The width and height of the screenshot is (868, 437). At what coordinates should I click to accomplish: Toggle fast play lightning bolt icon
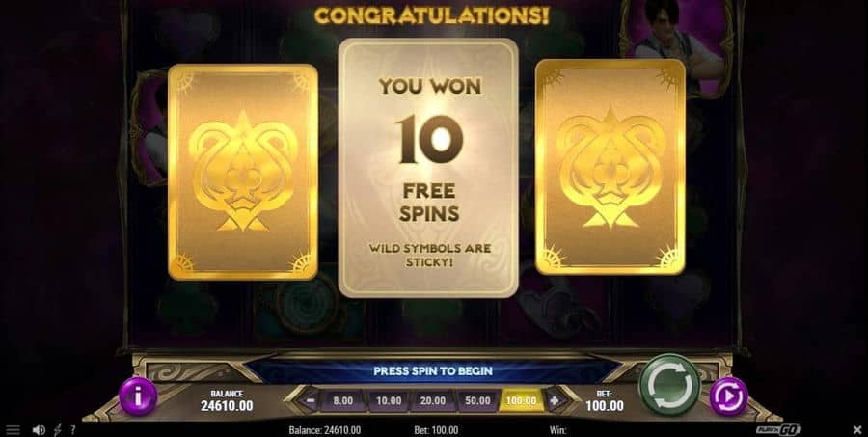(x=58, y=430)
